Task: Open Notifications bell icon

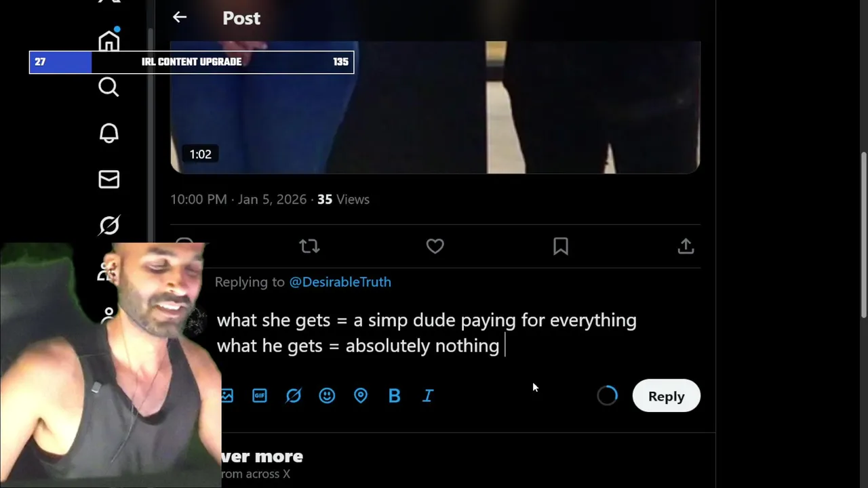Action: 109,133
